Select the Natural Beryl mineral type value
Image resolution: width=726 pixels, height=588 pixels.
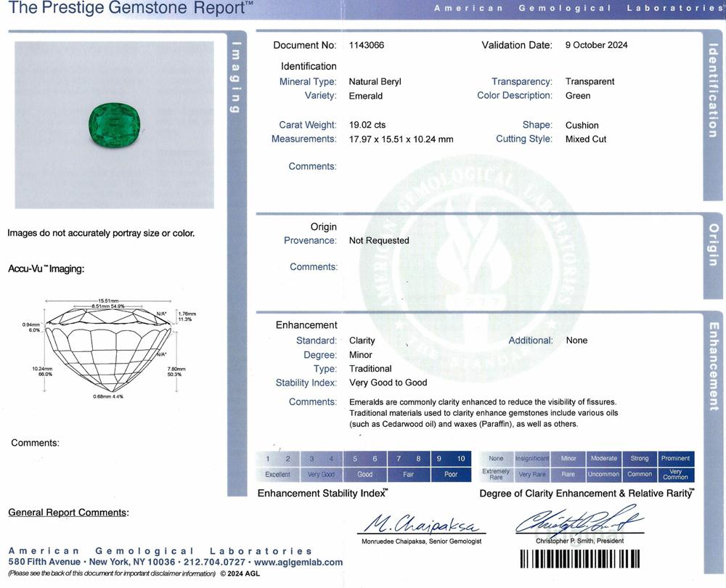[x=375, y=81]
